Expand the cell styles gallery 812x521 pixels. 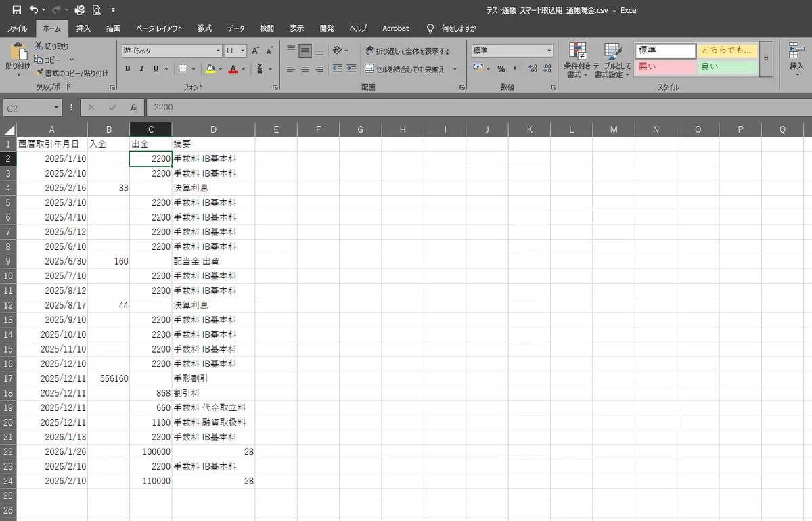(x=766, y=58)
